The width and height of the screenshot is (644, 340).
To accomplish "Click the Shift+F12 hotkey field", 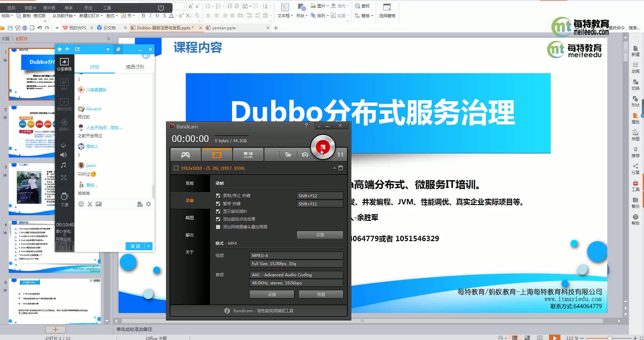I will (320, 196).
